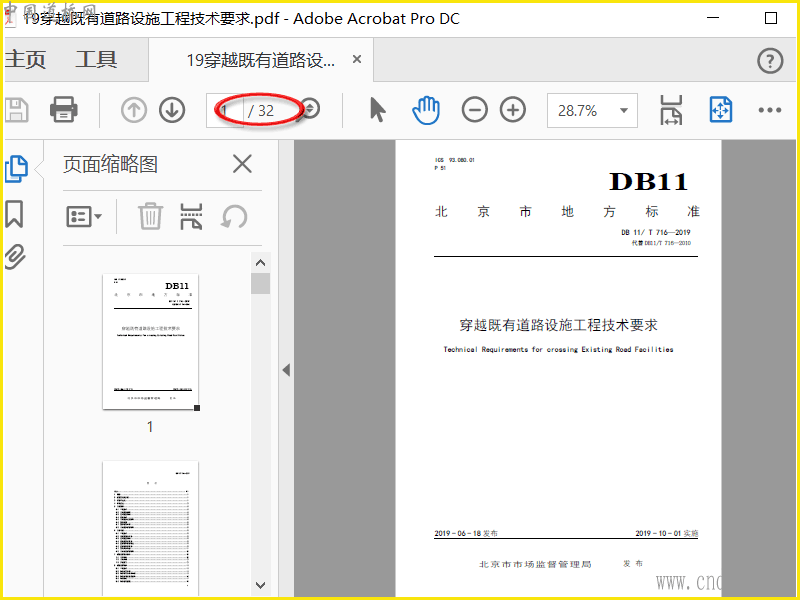The height and width of the screenshot is (600, 800).
Task: Go to previous page with up arrow
Action: [x=134, y=110]
